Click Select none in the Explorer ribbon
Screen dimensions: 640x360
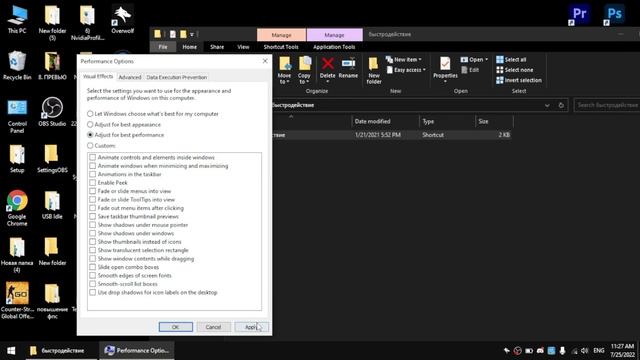coord(514,70)
